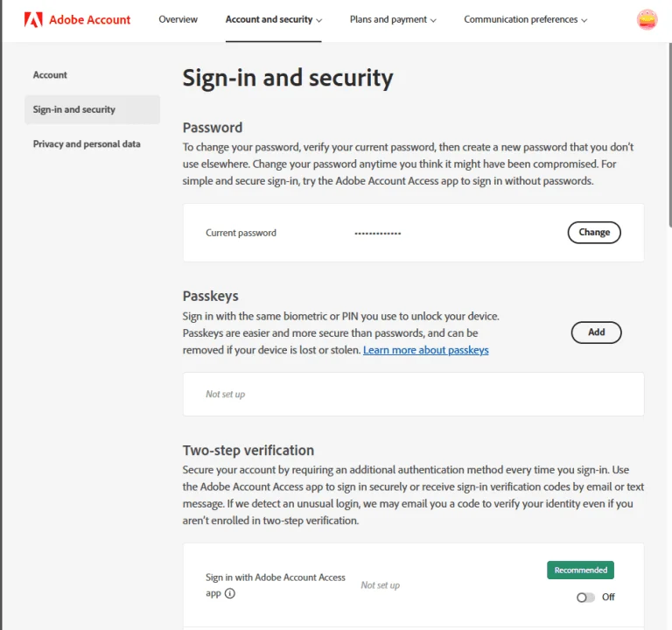672x630 pixels.
Task: Open Privacy and personal data section
Action: (87, 144)
